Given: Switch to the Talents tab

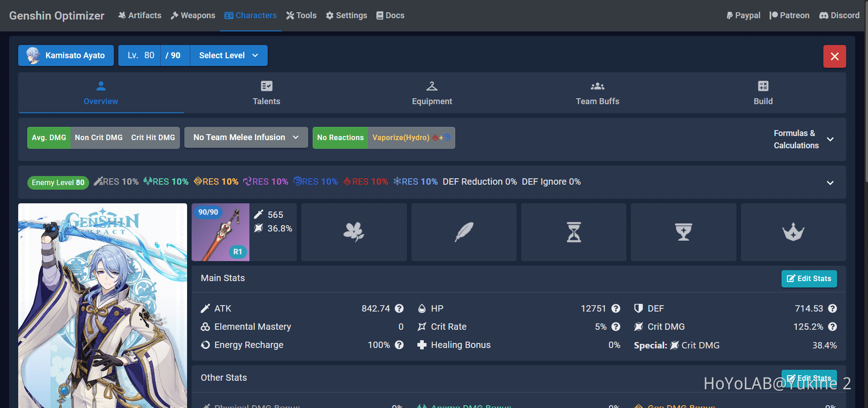Looking at the screenshot, I should [x=266, y=93].
